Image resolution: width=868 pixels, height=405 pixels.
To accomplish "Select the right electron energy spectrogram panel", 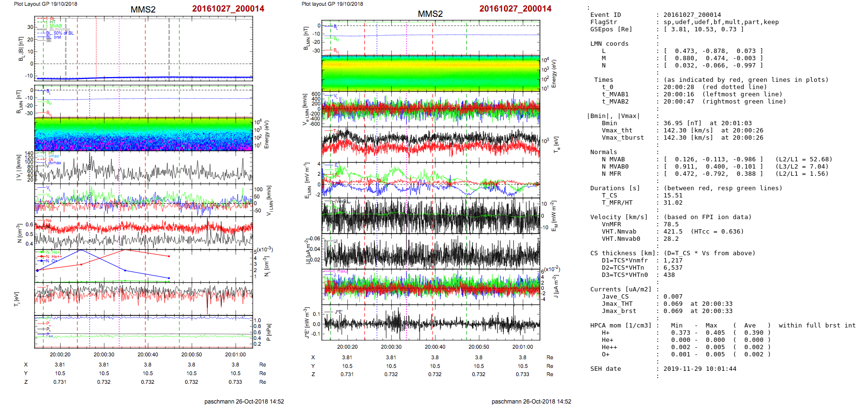I will coord(431,73).
